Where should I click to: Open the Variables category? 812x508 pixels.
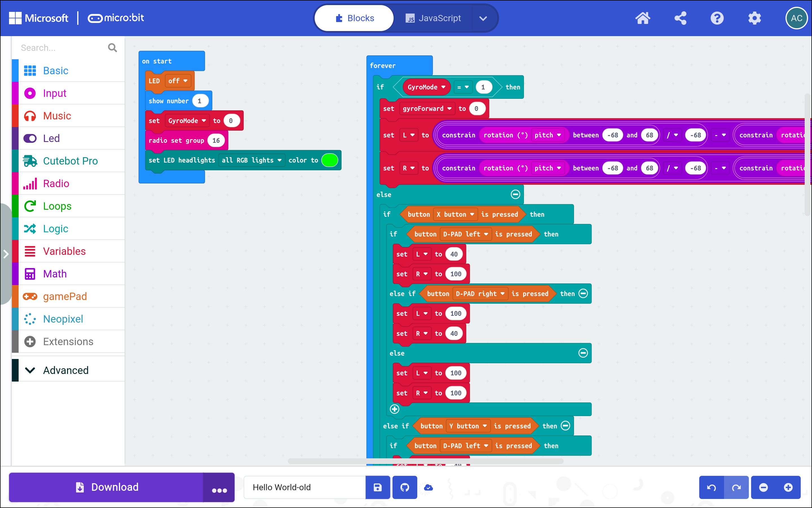point(69,251)
